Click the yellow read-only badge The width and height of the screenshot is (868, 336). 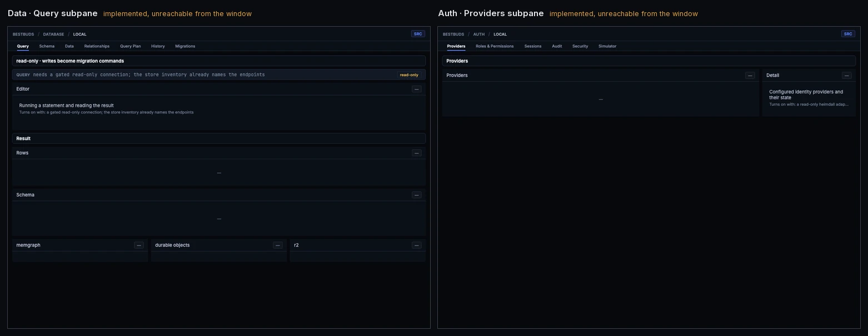pos(409,75)
